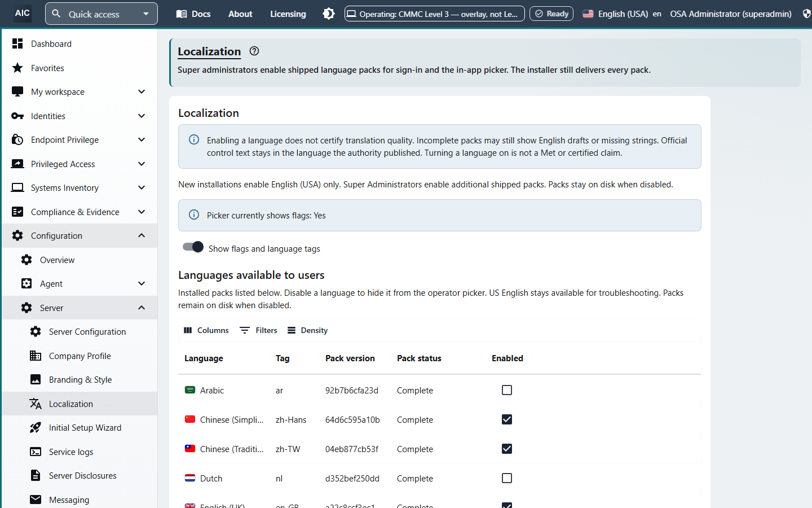Click the Favorites star icon

pos(17,68)
